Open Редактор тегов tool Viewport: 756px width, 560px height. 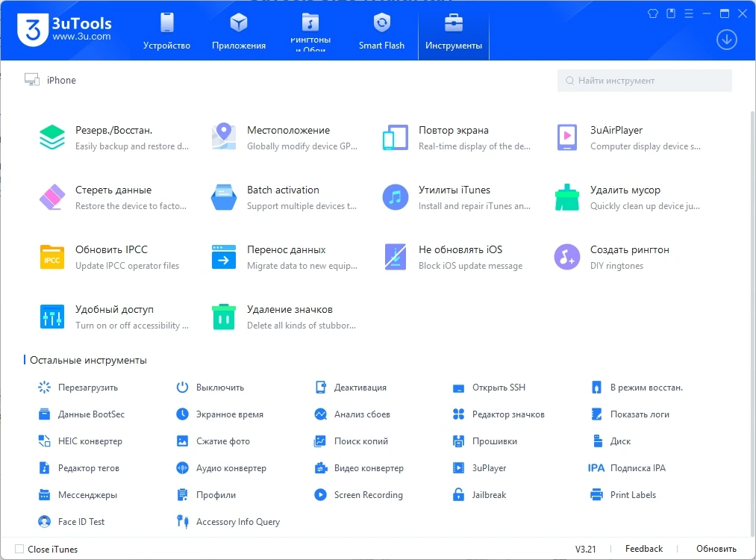tap(78, 468)
